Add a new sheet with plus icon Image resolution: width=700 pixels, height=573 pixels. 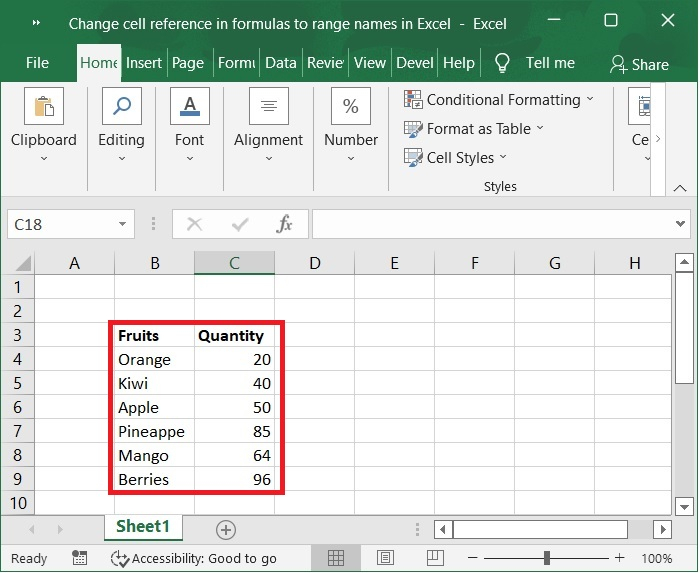[x=226, y=529]
